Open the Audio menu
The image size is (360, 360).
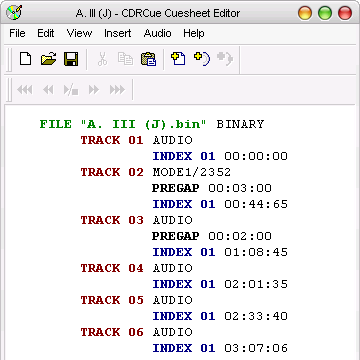coord(158,33)
